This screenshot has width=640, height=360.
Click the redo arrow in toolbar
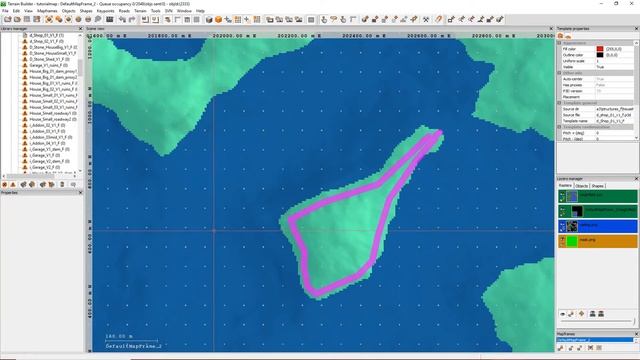[132, 19]
